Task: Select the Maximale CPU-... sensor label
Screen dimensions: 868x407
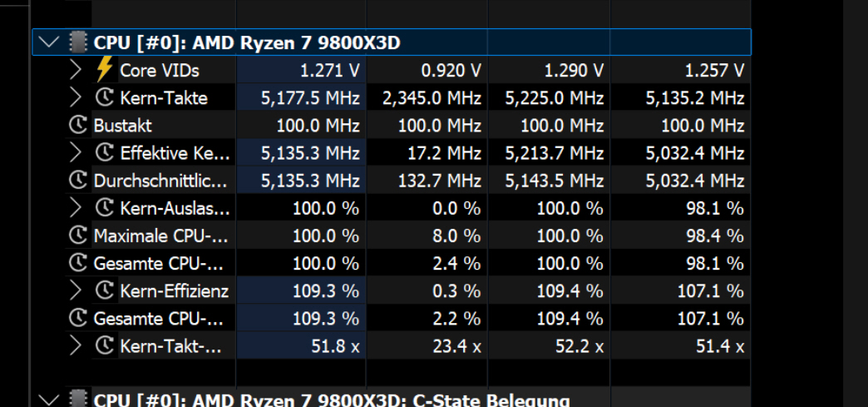Action: click(x=160, y=236)
